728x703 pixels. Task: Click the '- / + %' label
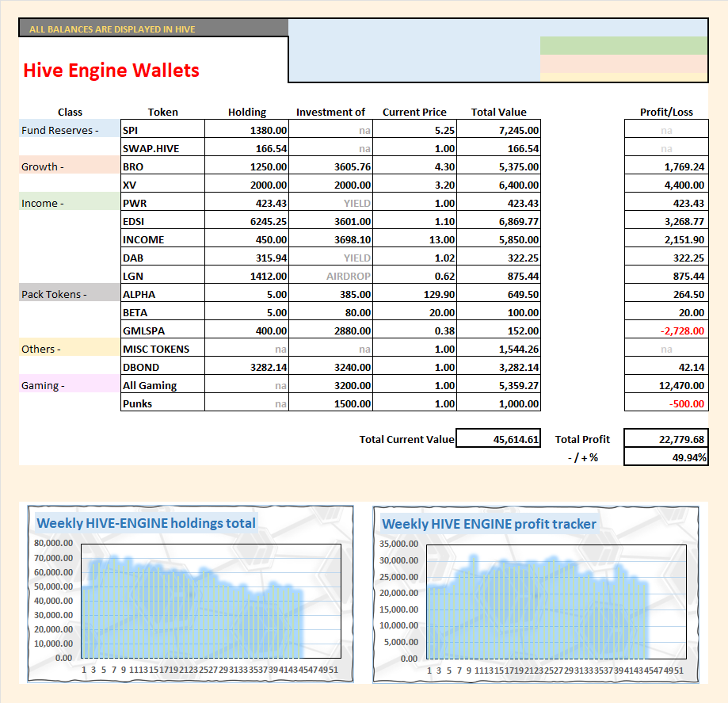point(583,457)
